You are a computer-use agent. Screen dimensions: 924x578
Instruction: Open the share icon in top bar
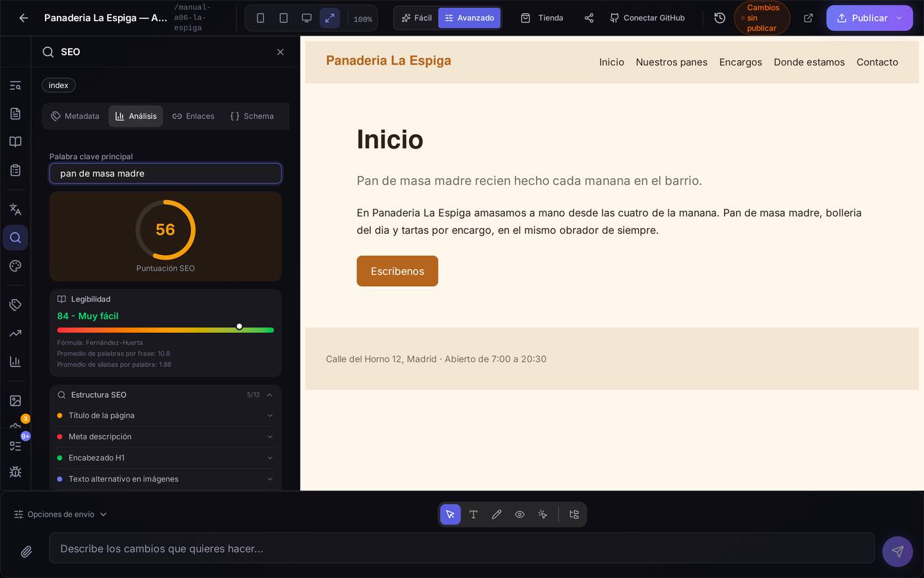pos(589,18)
